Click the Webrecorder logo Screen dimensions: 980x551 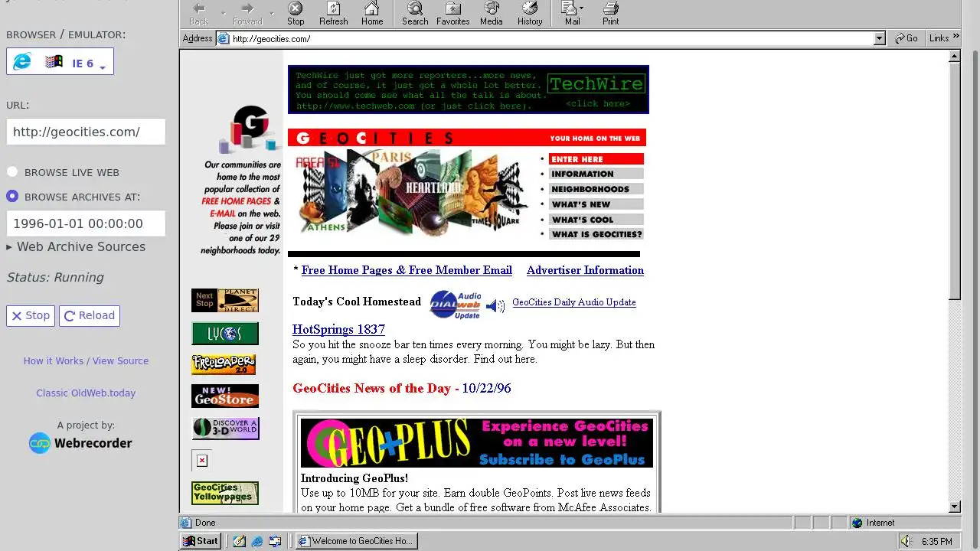[x=80, y=443]
